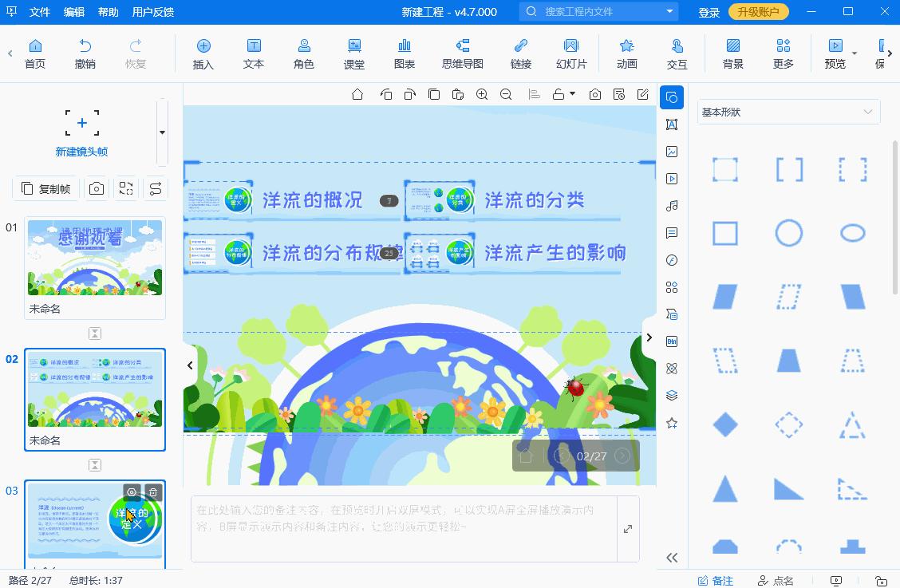Open the 基本形状 dropdown
Image resolution: width=900 pixels, height=588 pixels.
click(868, 112)
